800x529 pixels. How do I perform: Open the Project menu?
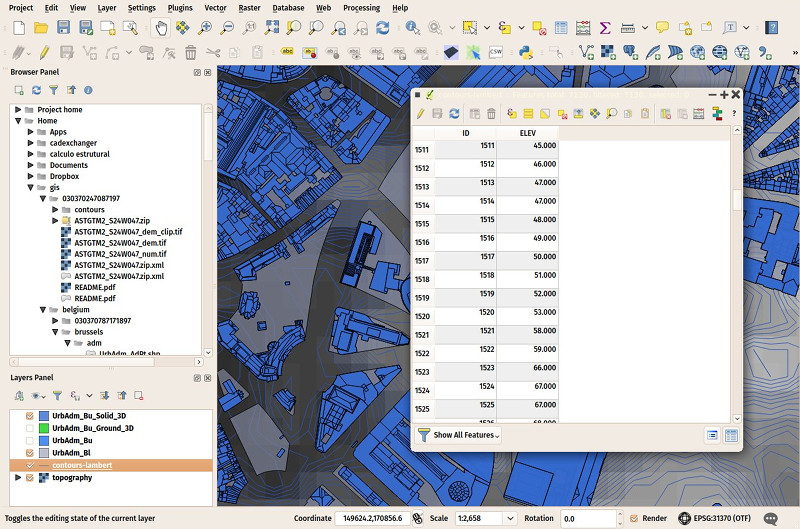21,8
